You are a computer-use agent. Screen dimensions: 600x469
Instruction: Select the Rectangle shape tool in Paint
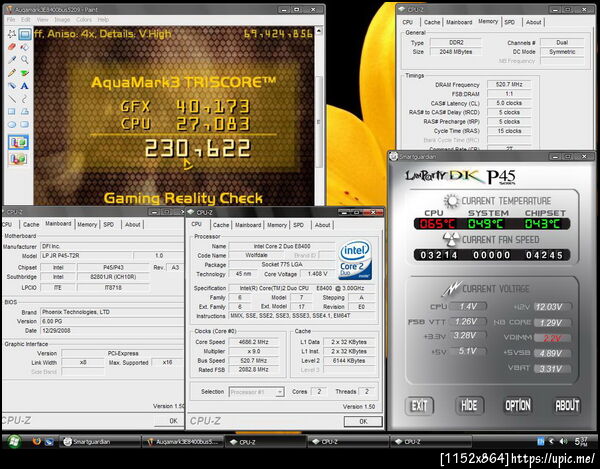[11, 112]
